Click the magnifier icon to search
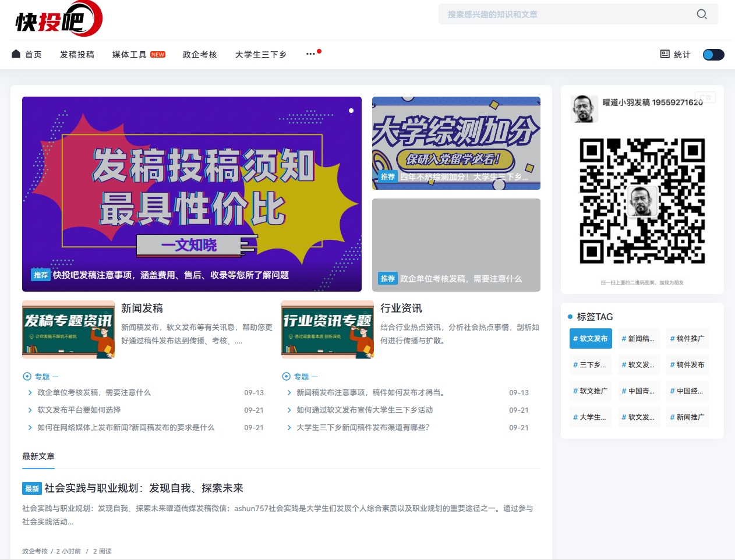Image resolution: width=735 pixels, height=560 pixels. (701, 15)
